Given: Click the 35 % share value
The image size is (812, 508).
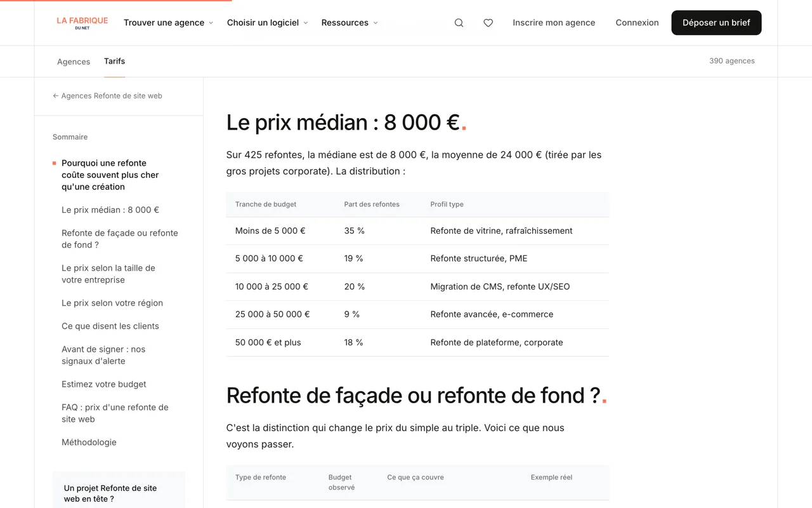Looking at the screenshot, I should [x=355, y=231].
